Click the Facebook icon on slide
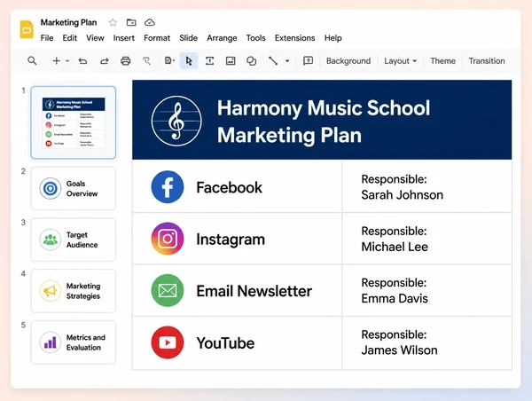The height and width of the screenshot is (401, 532). click(x=168, y=187)
